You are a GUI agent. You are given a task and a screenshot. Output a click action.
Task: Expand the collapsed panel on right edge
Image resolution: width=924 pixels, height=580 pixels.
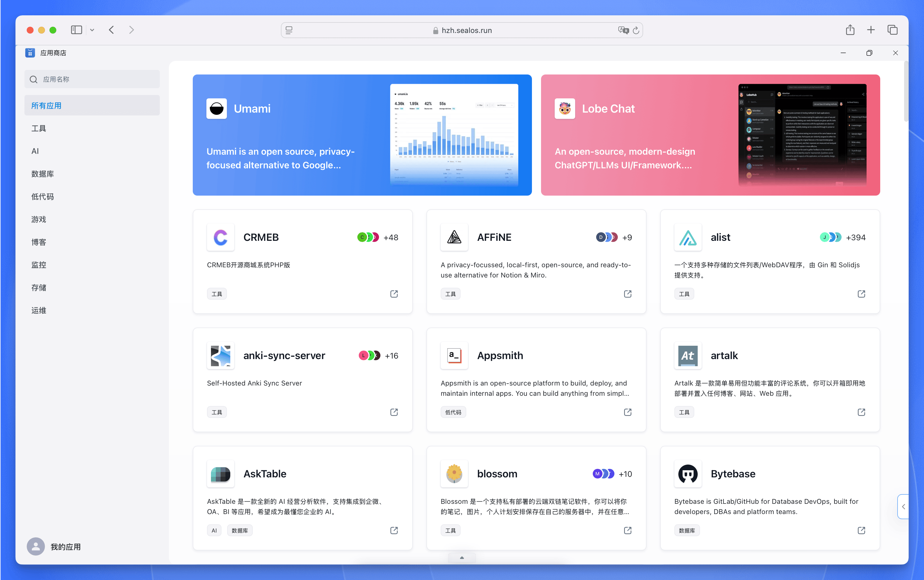tap(903, 507)
